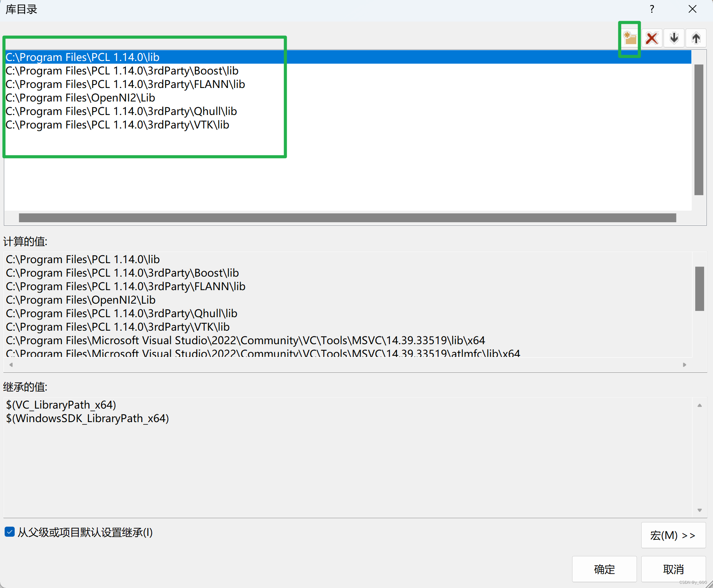Screen dimensions: 713x588
Task: Delete the selected library path with red X icon
Action: coord(652,38)
